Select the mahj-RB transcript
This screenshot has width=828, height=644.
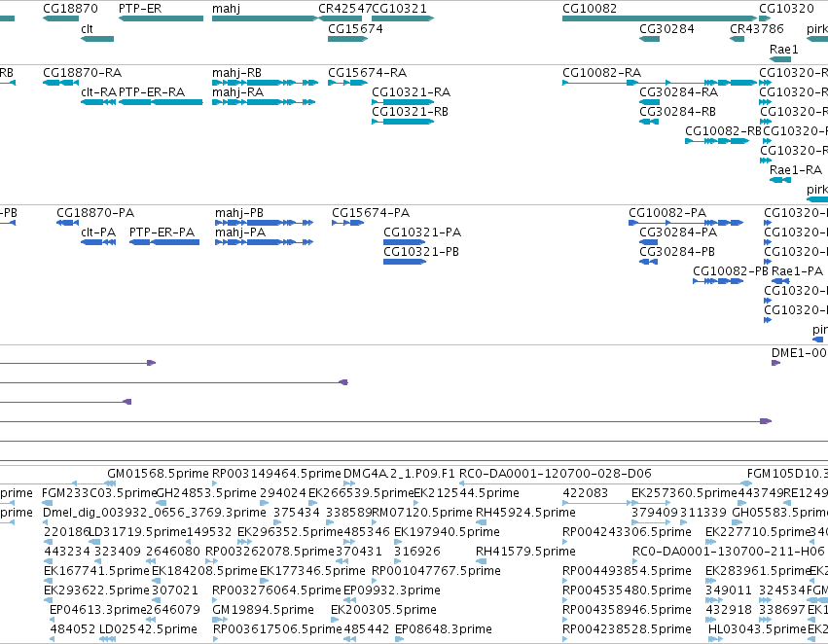tap(265, 83)
